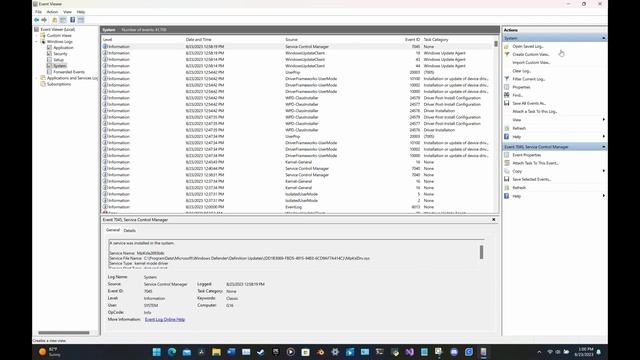The image size is (640, 360).
Task: Click Clear Log action
Action: (521, 71)
